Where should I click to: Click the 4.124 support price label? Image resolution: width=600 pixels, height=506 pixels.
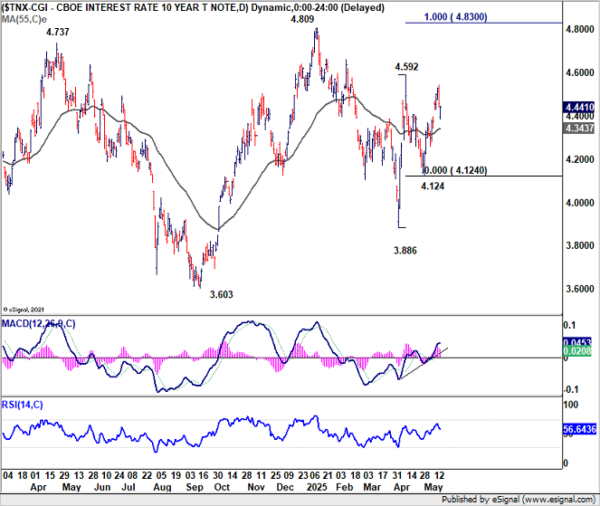[x=433, y=186]
